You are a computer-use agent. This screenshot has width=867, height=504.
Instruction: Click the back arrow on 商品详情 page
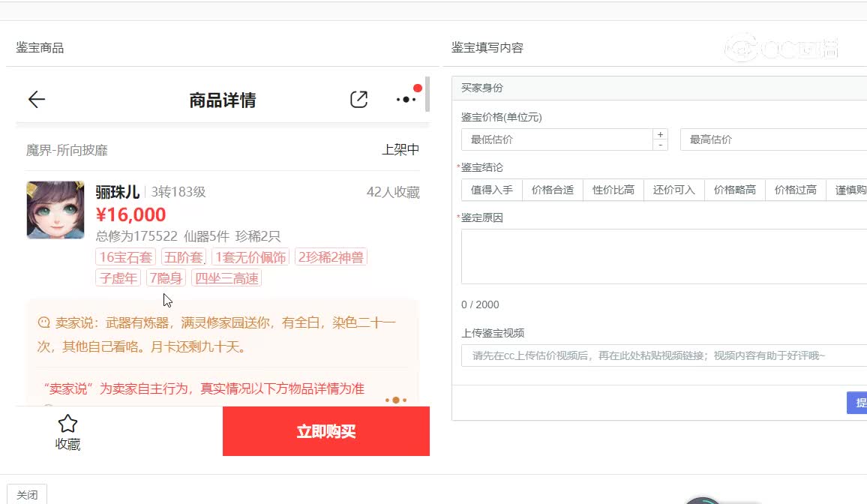(x=37, y=99)
